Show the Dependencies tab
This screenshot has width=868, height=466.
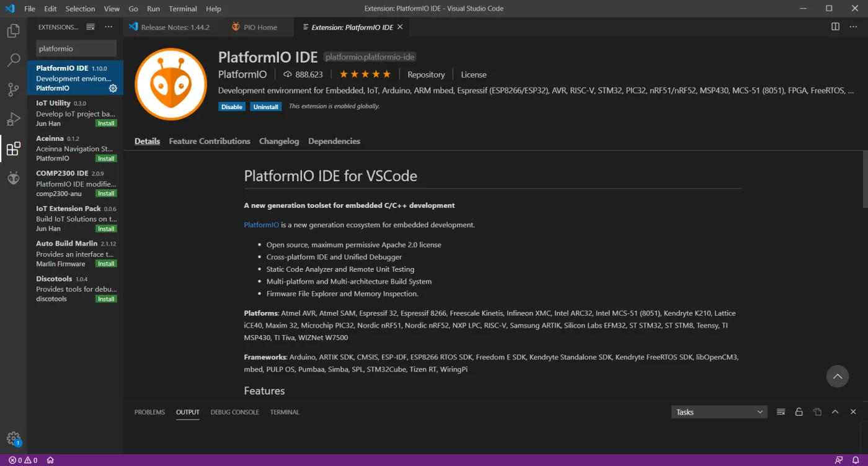point(334,141)
